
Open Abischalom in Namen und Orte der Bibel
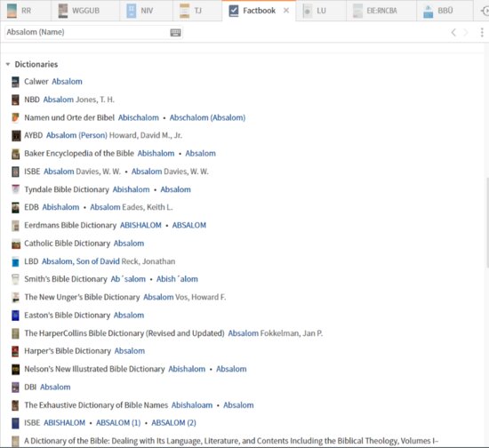pyautogui.click(x=139, y=118)
